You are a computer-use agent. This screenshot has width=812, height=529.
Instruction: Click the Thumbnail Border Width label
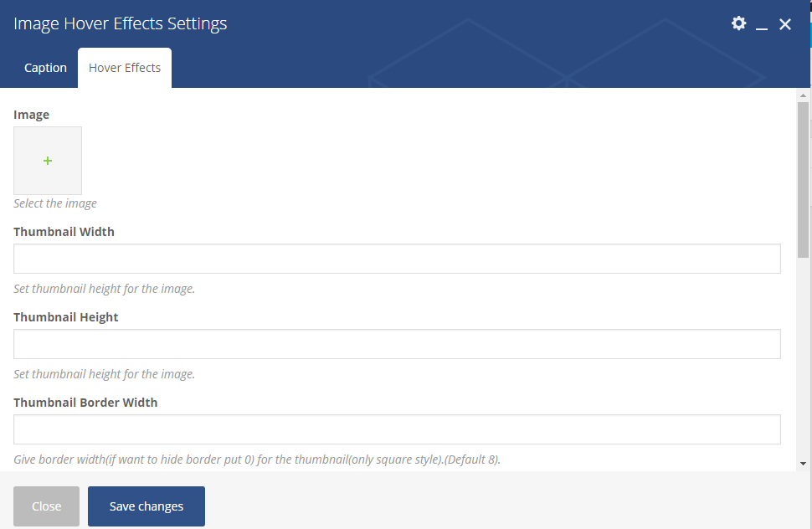[x=85, y=403]
